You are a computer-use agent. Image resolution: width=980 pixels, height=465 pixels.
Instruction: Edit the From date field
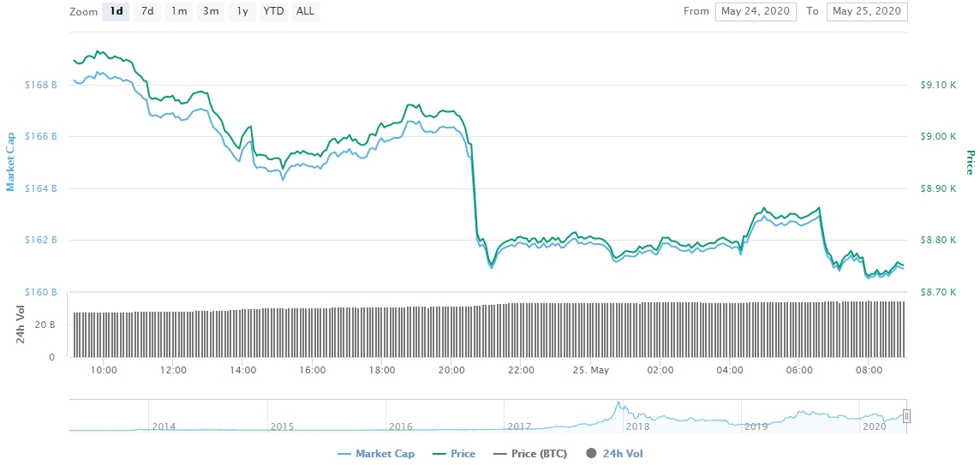click(756, 11)
